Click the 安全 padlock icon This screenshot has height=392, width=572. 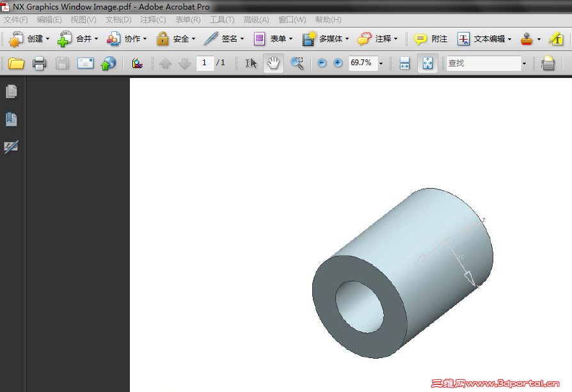tap(163, 38)
